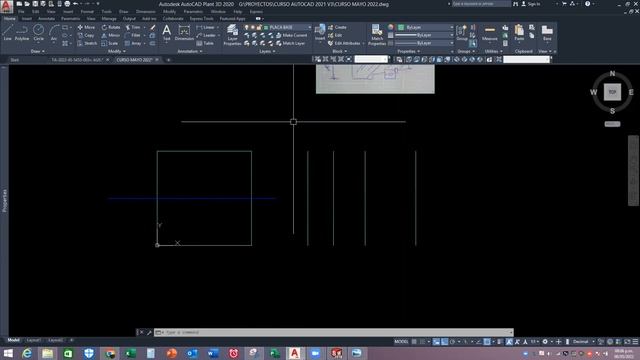Click the Plot printer icon in quick access toolbar
Viewport: 640px width, 360px height.
[x=67, y=4]
